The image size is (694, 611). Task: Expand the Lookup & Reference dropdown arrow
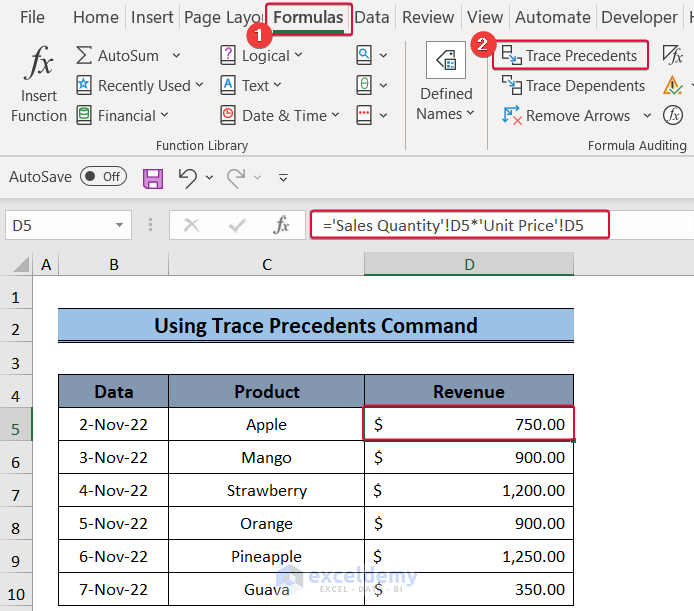pyautogui.click(x=383, y=56)
